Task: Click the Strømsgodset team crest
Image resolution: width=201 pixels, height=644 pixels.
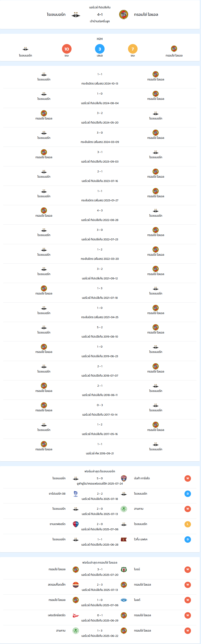Action: (76, 584)
